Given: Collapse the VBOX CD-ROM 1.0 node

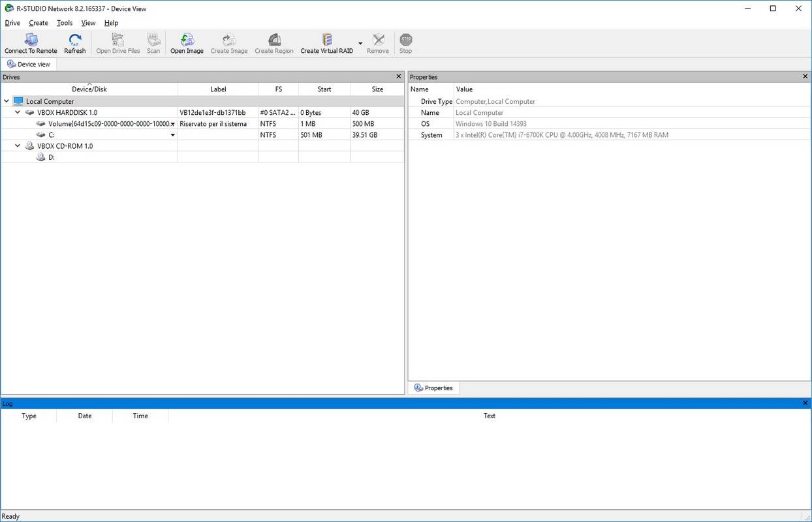Looking at the screenshot, I should pos(18,146).
